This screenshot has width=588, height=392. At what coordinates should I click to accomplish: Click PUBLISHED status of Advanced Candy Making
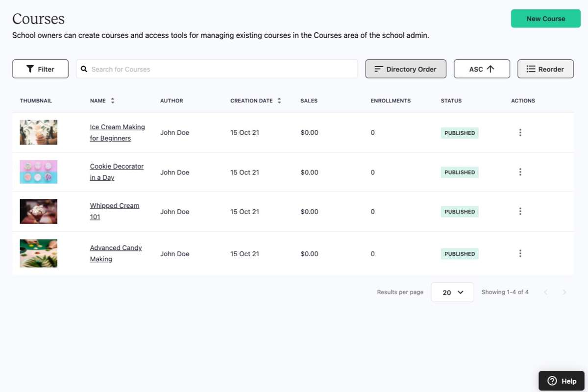[x=460, y=254]
